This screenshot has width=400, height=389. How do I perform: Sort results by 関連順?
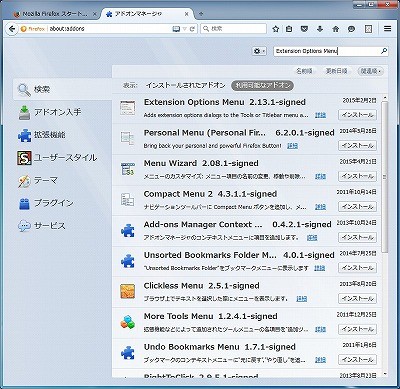click(x=371, y=71)
